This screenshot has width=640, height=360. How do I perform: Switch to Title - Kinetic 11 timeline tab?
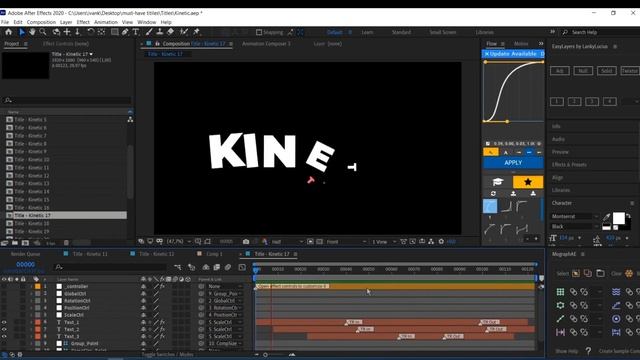point(90,254)
